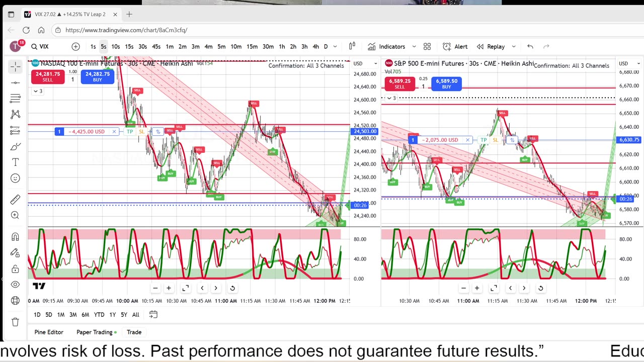Select the Text annotation tool
Image resolution: width=644 pixels, height=362 pixels.
(15, 162)
